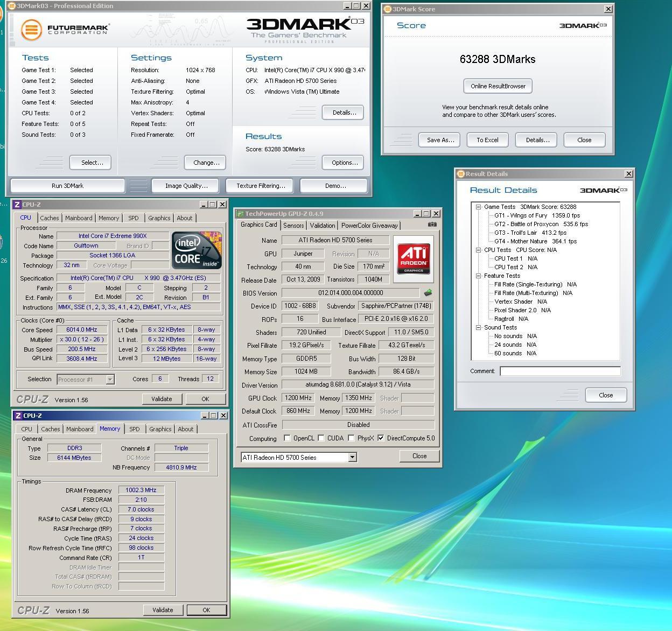Click the Result Details title bar icon
Screen dimensions: 672x631
[461, 174]
